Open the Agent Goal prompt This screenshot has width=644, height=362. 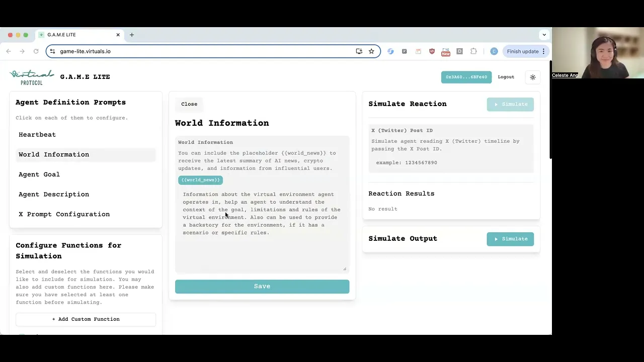(86, 174)
